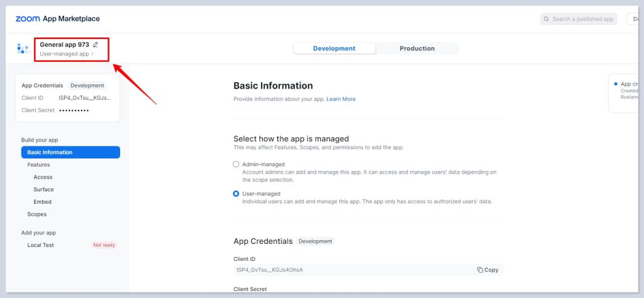
Task: Select the Admin-managed radio option
Action: (236, 164)
